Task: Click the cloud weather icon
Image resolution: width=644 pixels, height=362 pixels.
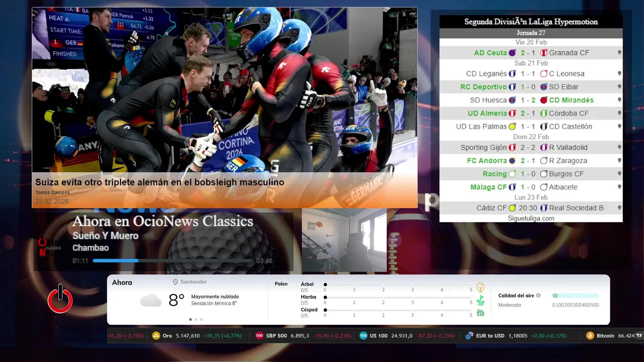Action: click(151, 301)
